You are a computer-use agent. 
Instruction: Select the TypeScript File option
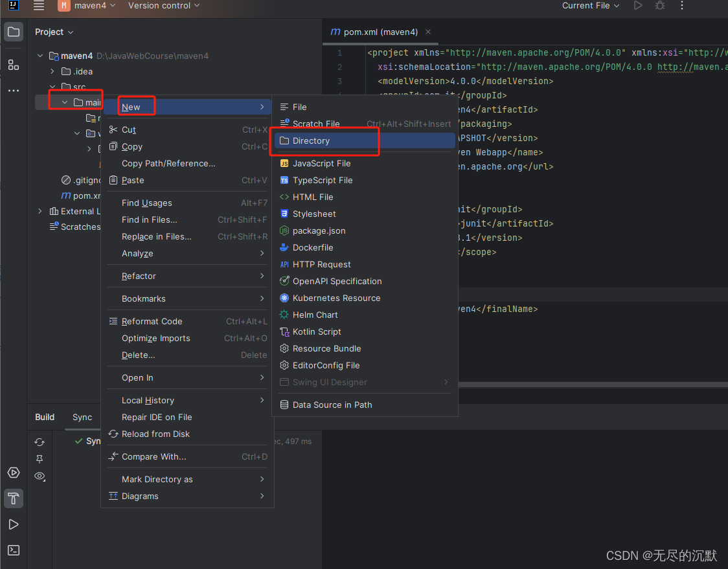(363, 180)
